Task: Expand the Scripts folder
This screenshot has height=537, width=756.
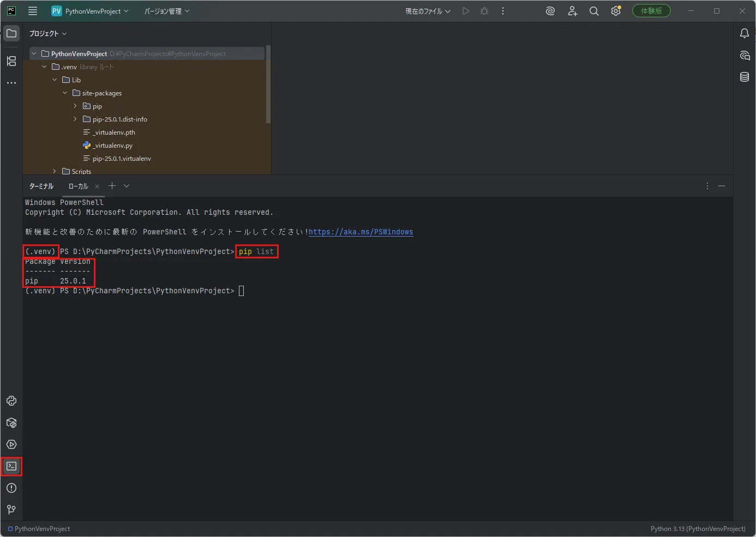Action: [55, 171]
